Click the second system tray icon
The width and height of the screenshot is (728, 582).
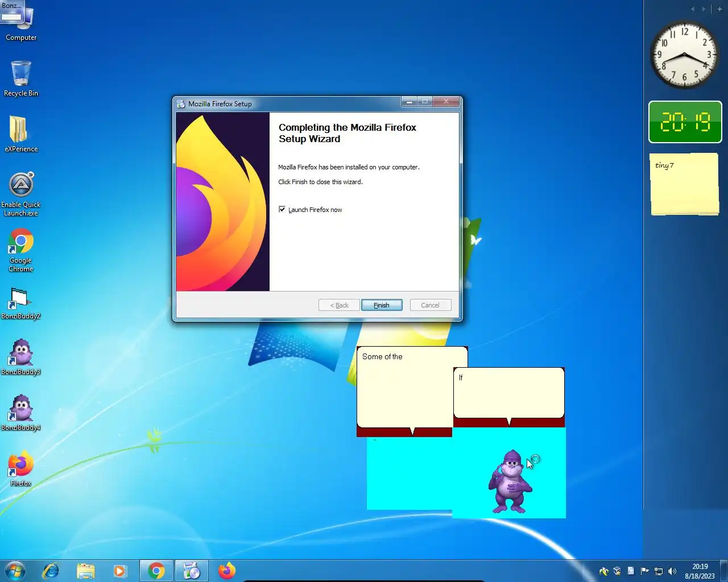[x=618, y=571]
